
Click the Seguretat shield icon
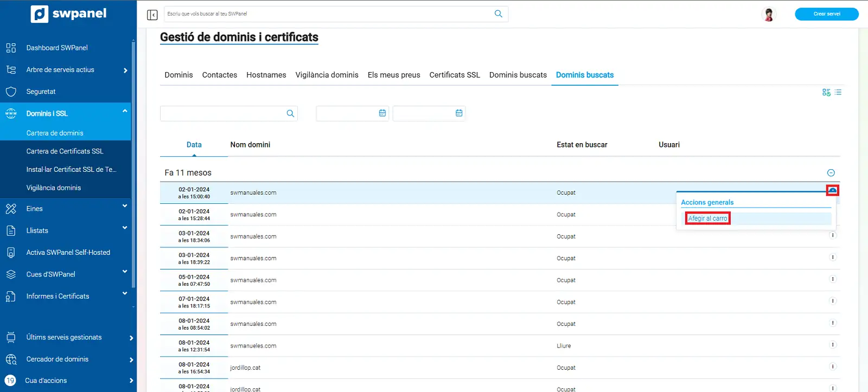[11, 92]
